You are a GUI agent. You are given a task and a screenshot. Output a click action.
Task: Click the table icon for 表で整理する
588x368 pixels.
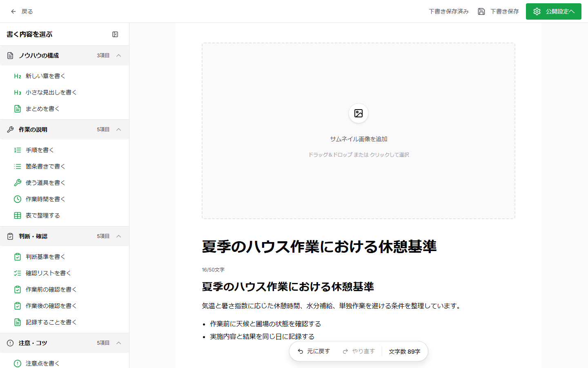[x=18, y=215]
